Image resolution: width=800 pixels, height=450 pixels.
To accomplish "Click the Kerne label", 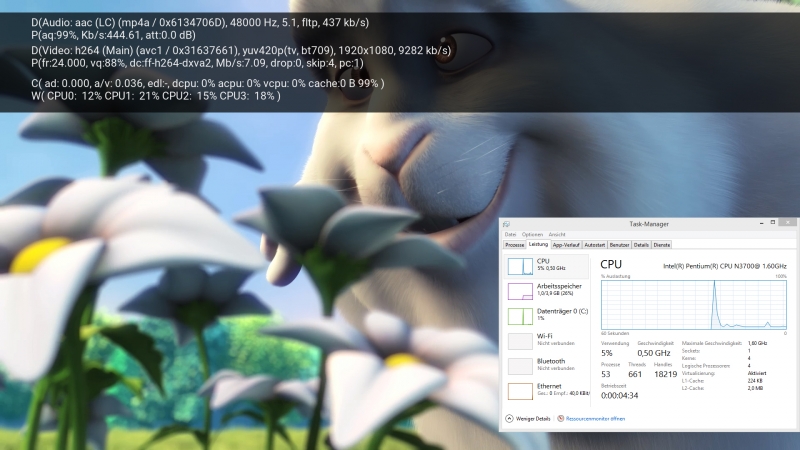I will [x=689, y=358].
